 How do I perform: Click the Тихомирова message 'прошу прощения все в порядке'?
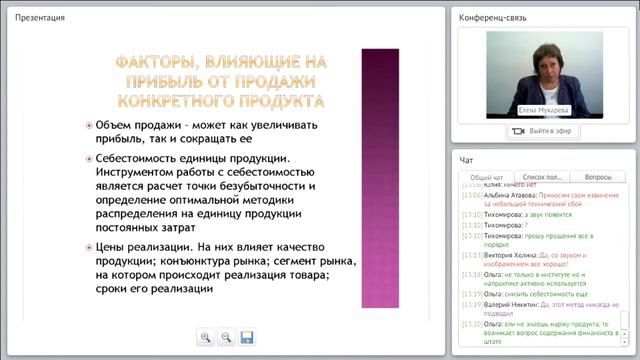[528, 240]
